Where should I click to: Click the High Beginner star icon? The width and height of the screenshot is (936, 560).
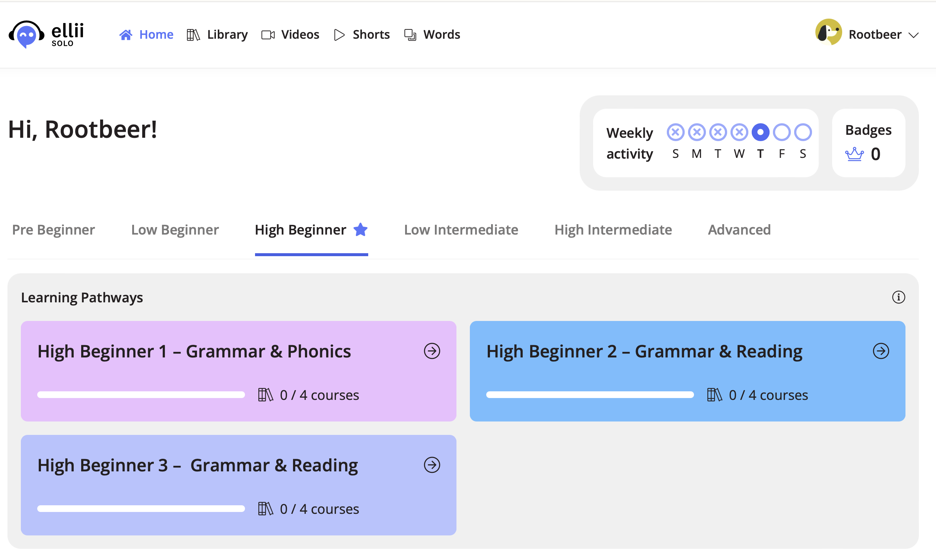[x=360, y=229]
